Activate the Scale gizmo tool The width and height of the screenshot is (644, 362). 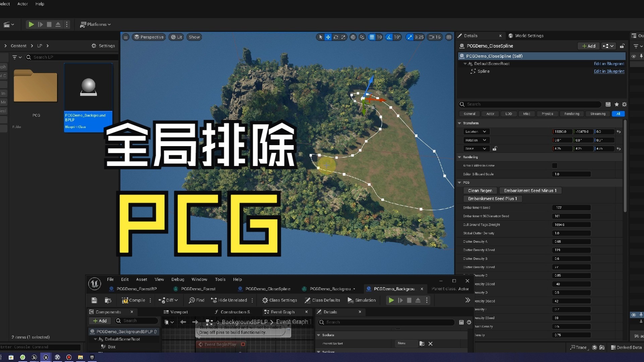point(343,37)
